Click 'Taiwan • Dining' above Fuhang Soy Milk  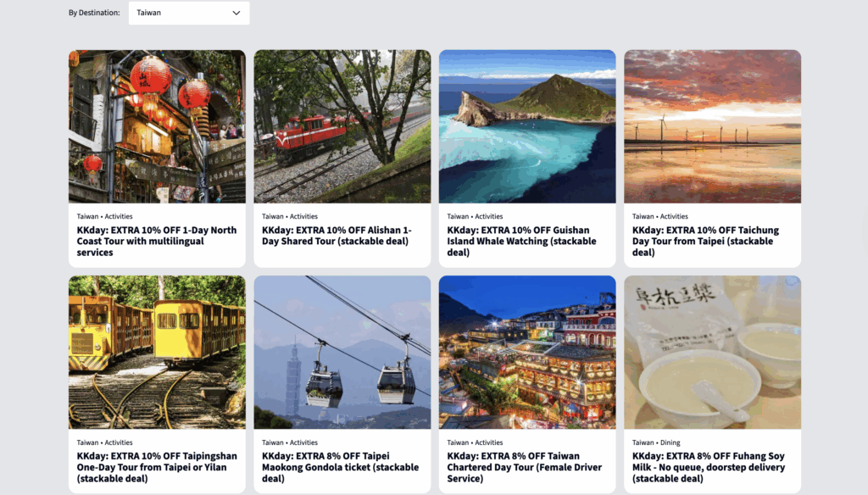pos(656,442)
